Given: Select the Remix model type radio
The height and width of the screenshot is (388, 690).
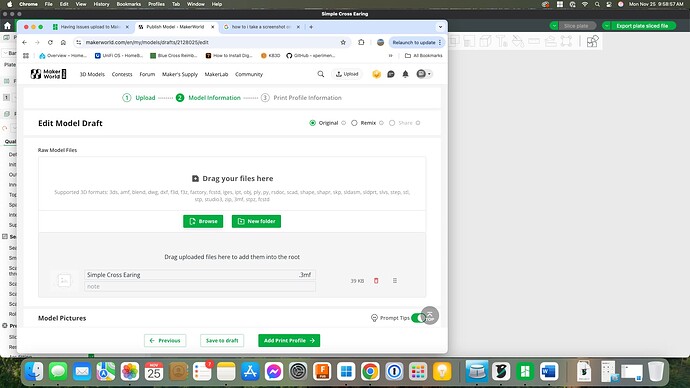Looking at the screenshot, I should pos(354,123).
